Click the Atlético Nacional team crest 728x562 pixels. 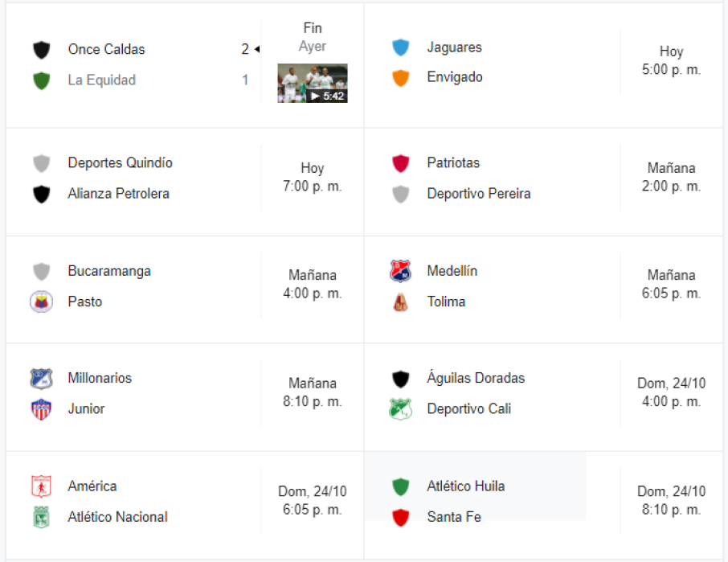[41, 517]
